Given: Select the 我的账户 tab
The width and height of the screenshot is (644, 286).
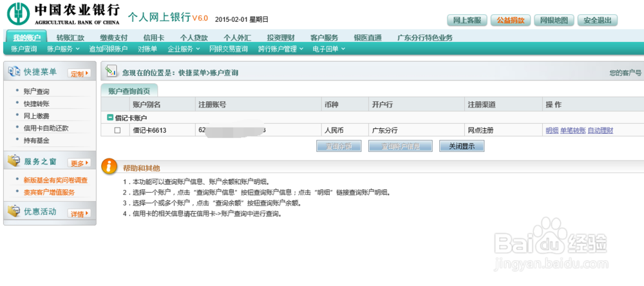Looking at the screenshot, I should (x=26, y=37).
